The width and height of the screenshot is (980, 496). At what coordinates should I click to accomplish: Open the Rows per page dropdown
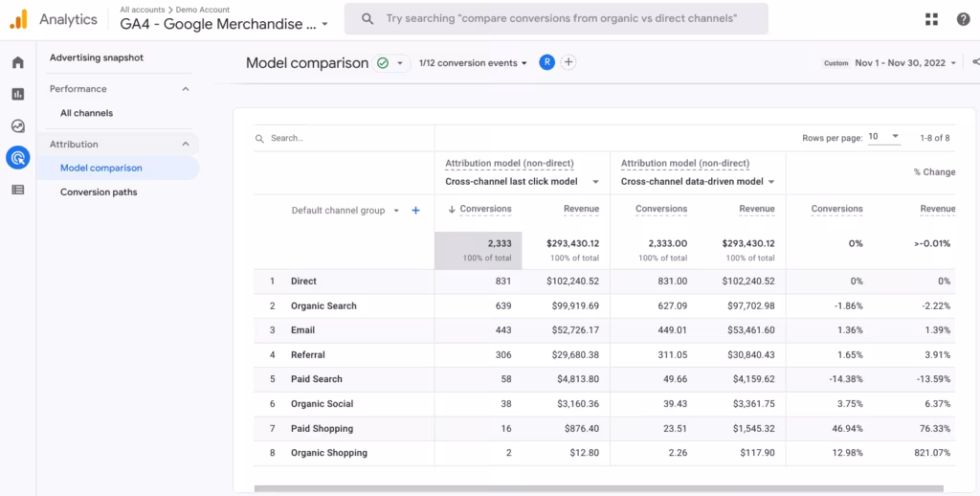[883, 137]
